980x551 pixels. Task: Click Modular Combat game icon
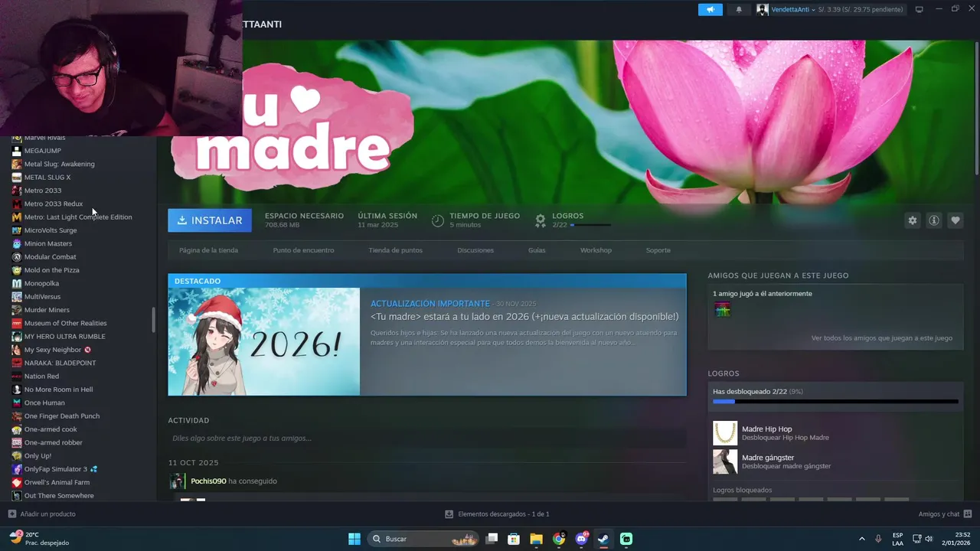tap(17, 257)
